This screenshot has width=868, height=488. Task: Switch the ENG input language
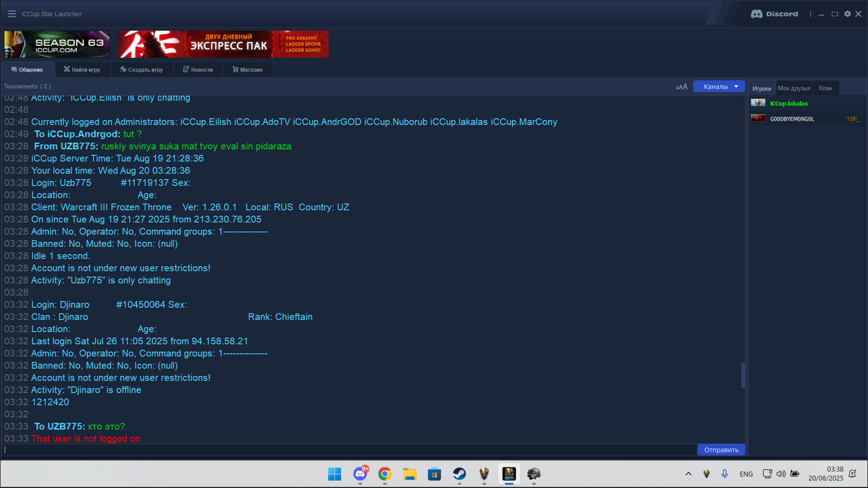click(746, 474)
